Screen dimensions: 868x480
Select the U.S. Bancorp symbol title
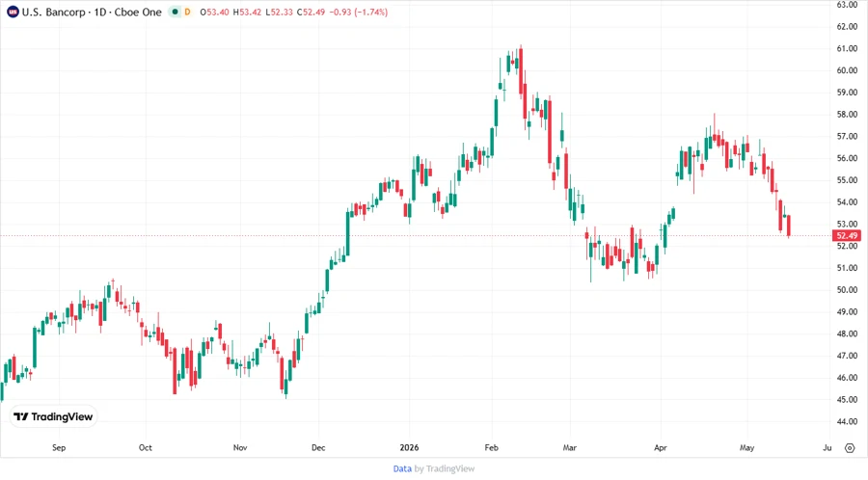[92, 13]
